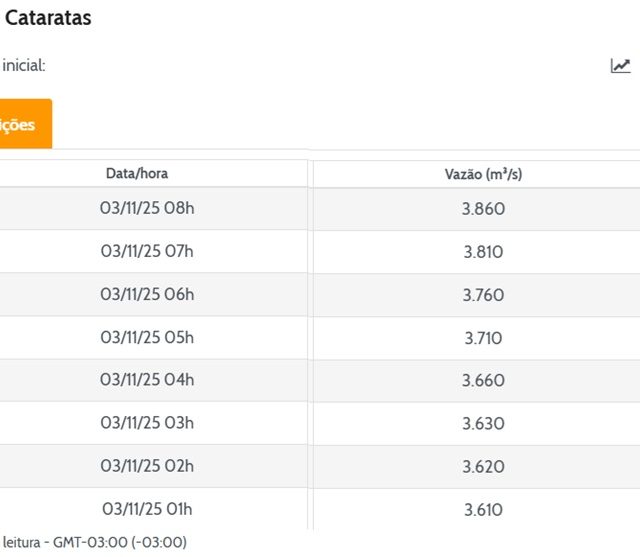
Task: Select the 03/11/25 07h date cell
Action: click(147, 252)
